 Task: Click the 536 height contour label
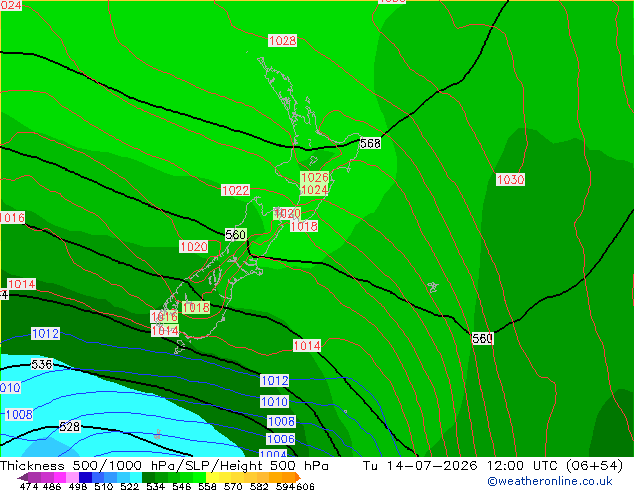(x=42, y=364)
